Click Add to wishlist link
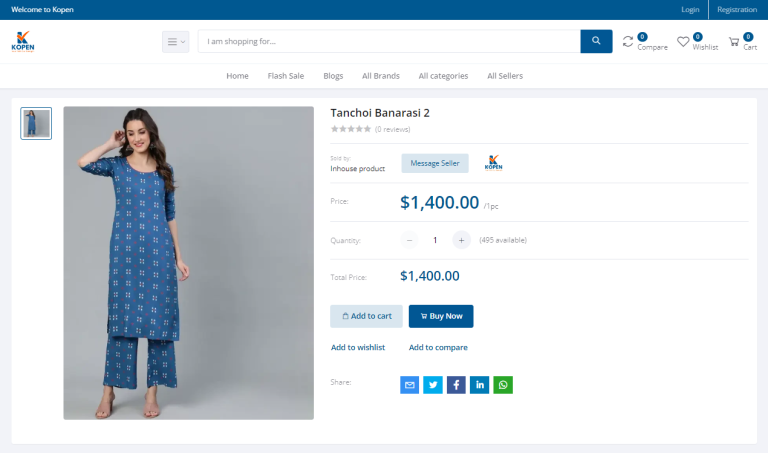768x453 pixels. (x=358, y=348)
